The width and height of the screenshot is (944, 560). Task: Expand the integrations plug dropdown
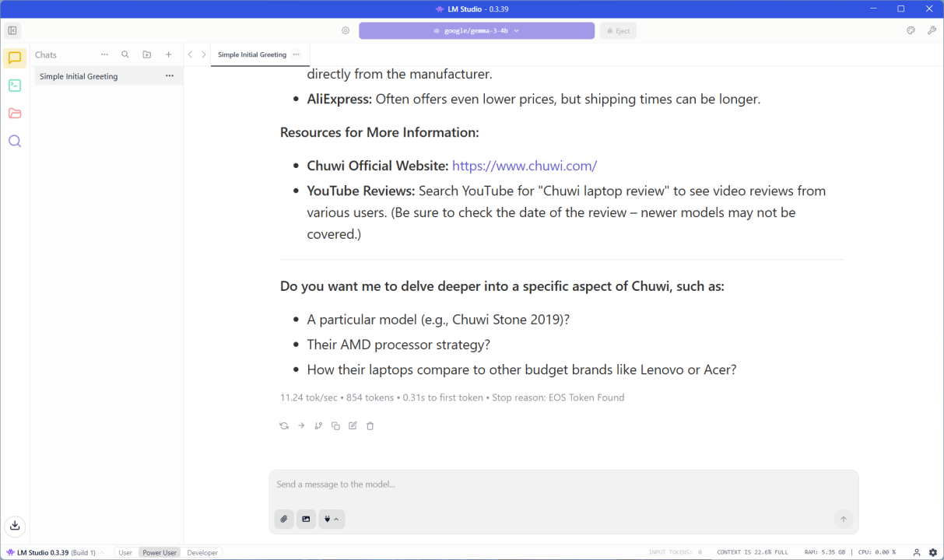[332, 519]
